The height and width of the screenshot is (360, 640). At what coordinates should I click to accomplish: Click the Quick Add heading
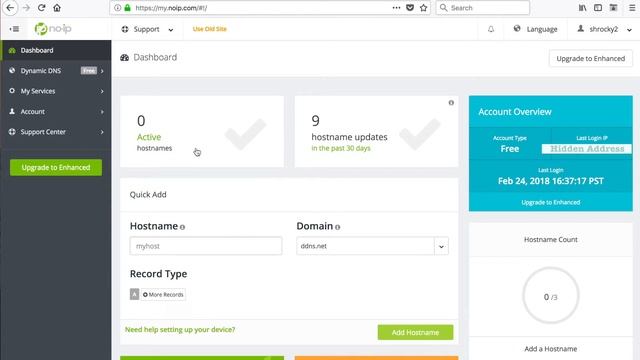[148, 195]
